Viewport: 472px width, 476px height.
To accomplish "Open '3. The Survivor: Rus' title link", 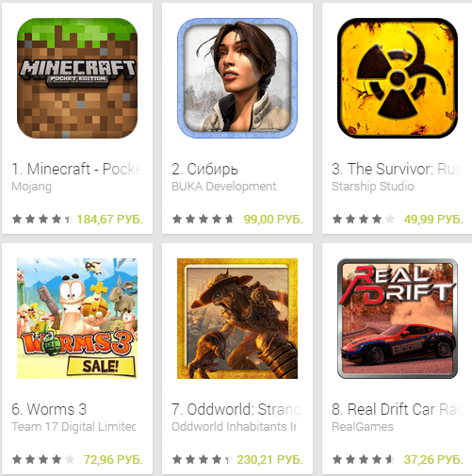I will pos(397,169).
